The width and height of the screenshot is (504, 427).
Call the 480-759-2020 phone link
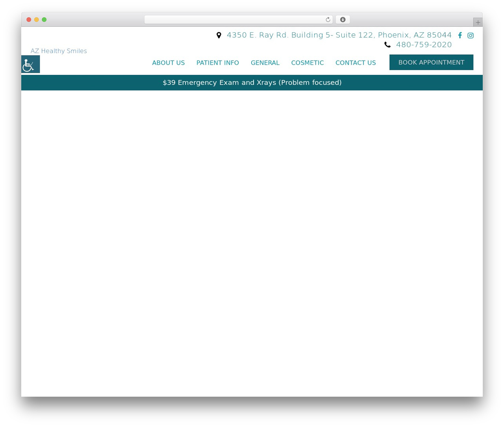click(424, 45)
